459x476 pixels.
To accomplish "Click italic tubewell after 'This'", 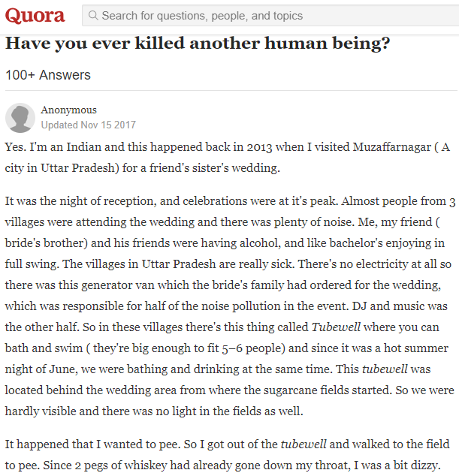I will (x=386, y=369).
